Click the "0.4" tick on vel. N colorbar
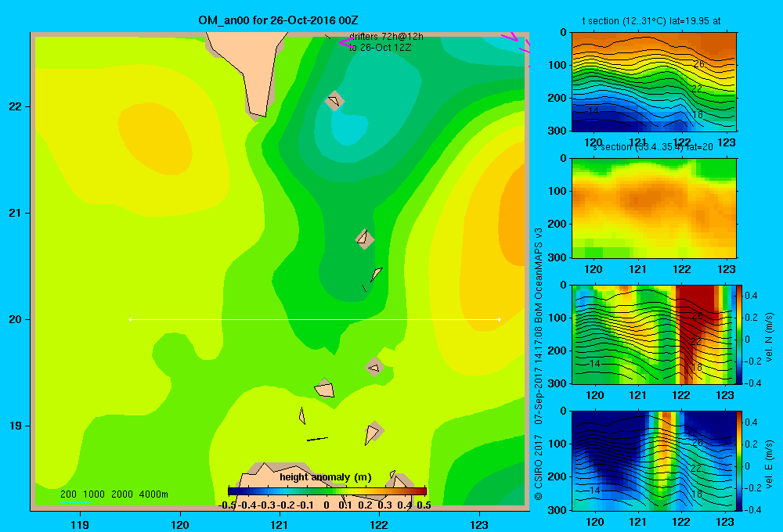This screenshot has width=783, height=532. coord(751,296)
